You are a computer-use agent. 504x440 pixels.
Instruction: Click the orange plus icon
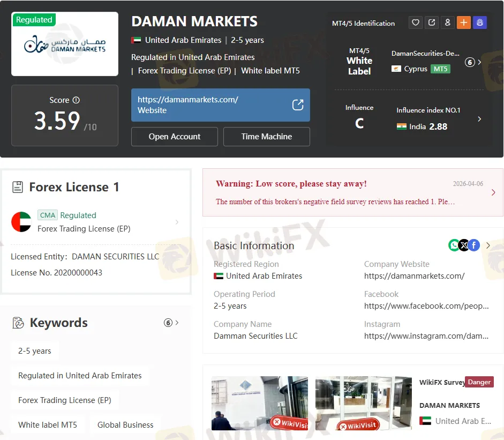pyautogui.click(x=463, y=23)
